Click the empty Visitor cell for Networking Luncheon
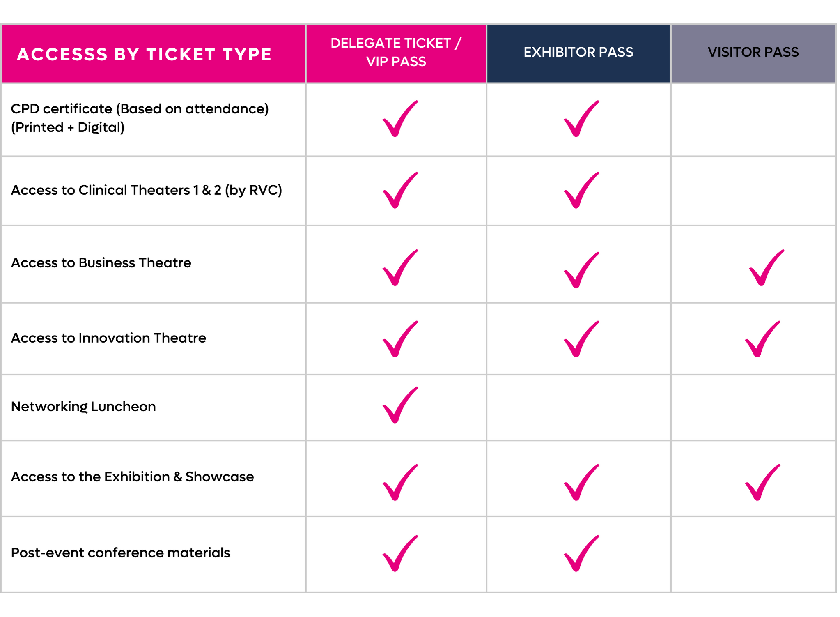 753,407
